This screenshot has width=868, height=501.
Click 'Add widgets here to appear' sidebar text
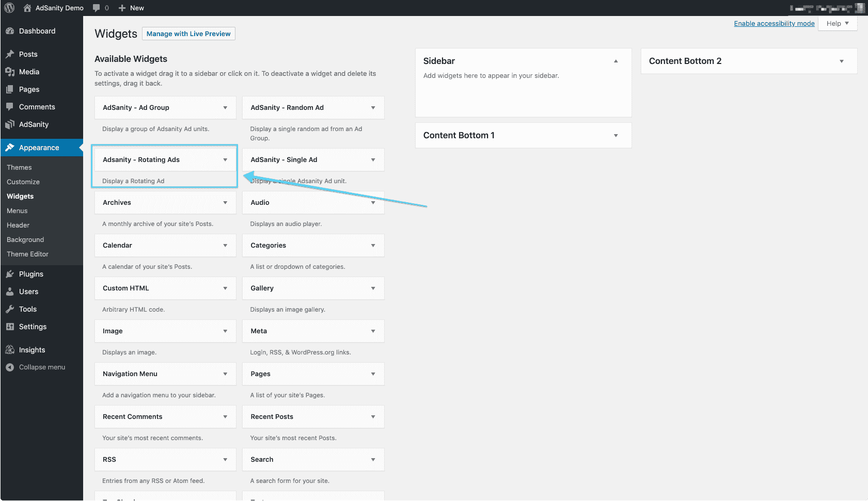491,76
